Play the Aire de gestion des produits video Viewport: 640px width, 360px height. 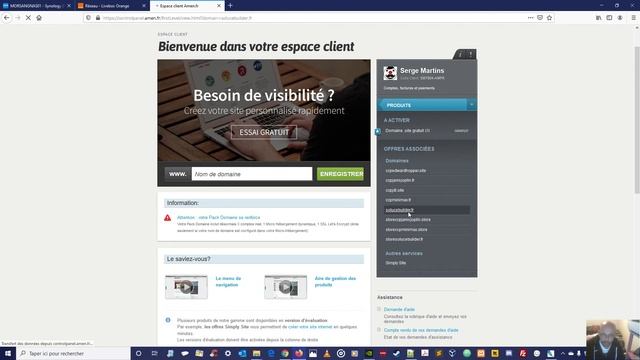click(285, 287)
